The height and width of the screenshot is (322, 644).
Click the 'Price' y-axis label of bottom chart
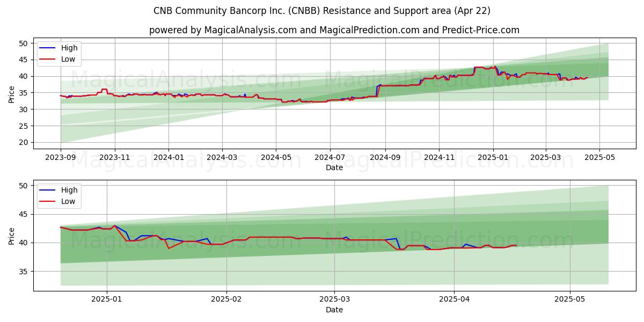(12, 236)
